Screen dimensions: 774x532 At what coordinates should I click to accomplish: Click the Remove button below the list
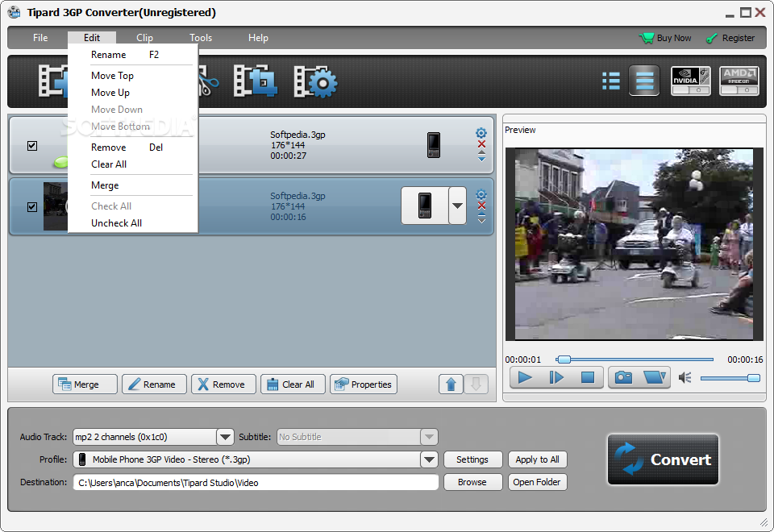click(223, 384)
